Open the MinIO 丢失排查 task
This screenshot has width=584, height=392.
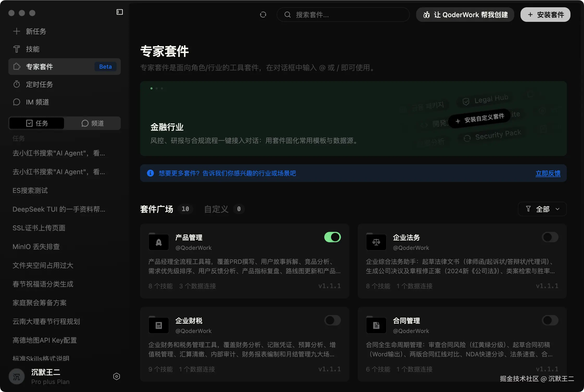65,247
